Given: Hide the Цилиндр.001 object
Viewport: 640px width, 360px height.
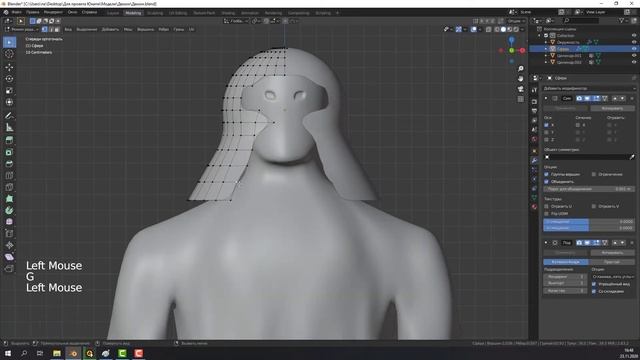Looking at the screenshot, I should click(x=634, y=56).
